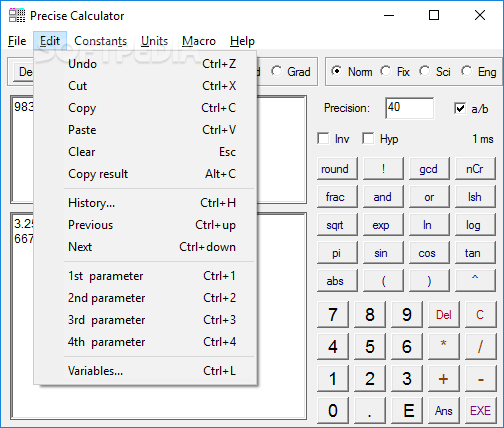Select 1st parameter menu item
Viewport: 504px width, 428px height.
coord(145,276)
